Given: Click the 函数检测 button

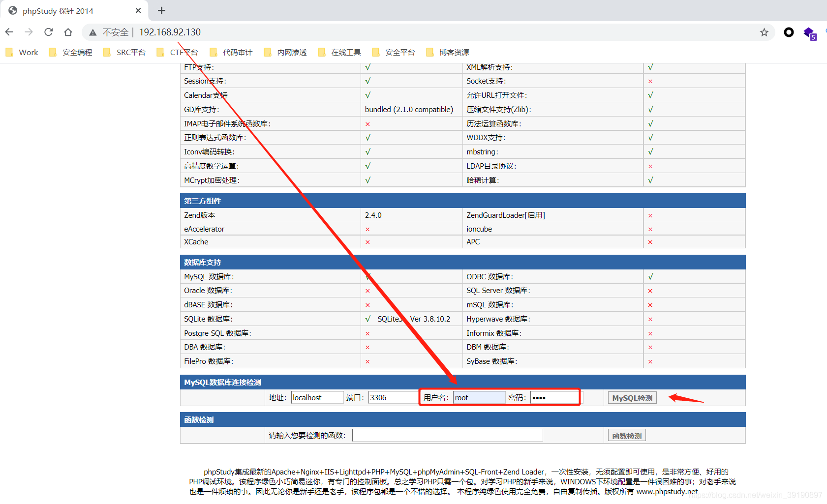Looking at the screenshot, I should pyautogui.click(x=627, y=436).
